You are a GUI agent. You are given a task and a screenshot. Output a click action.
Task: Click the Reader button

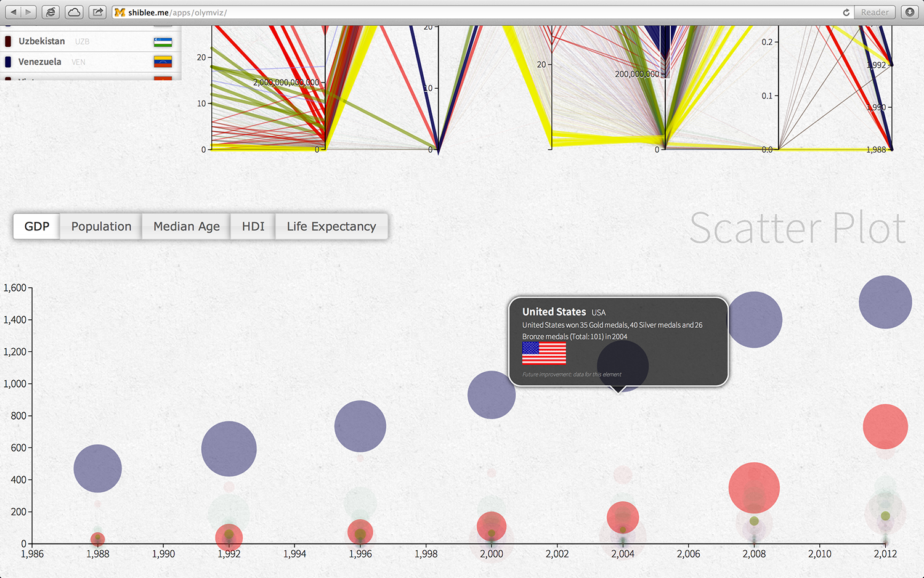tap(874, 12)
